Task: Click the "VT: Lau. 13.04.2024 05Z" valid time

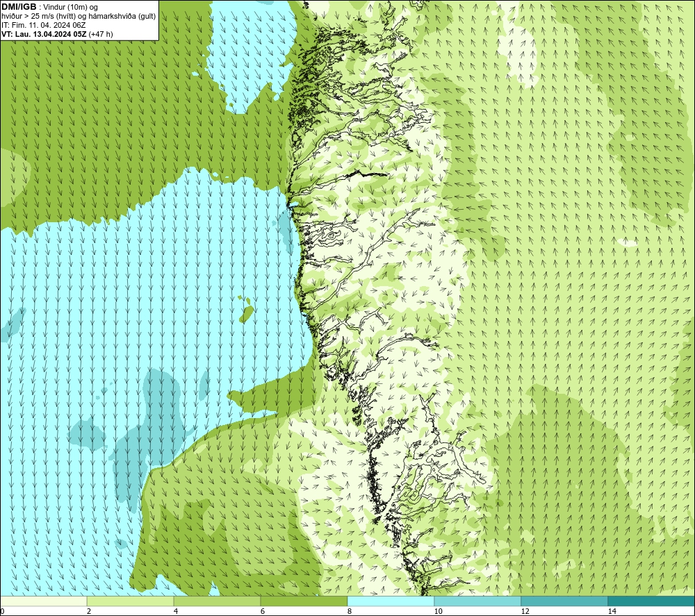Action: tap(44, 34)
